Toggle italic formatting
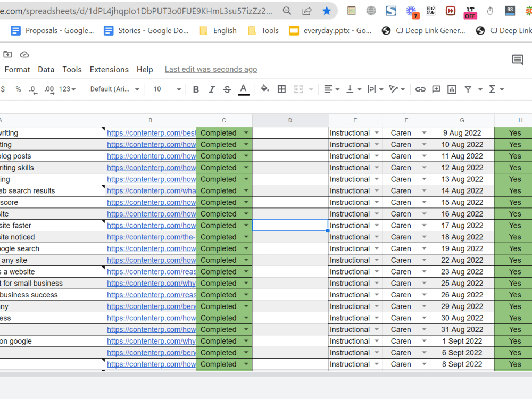 [212, 89]
